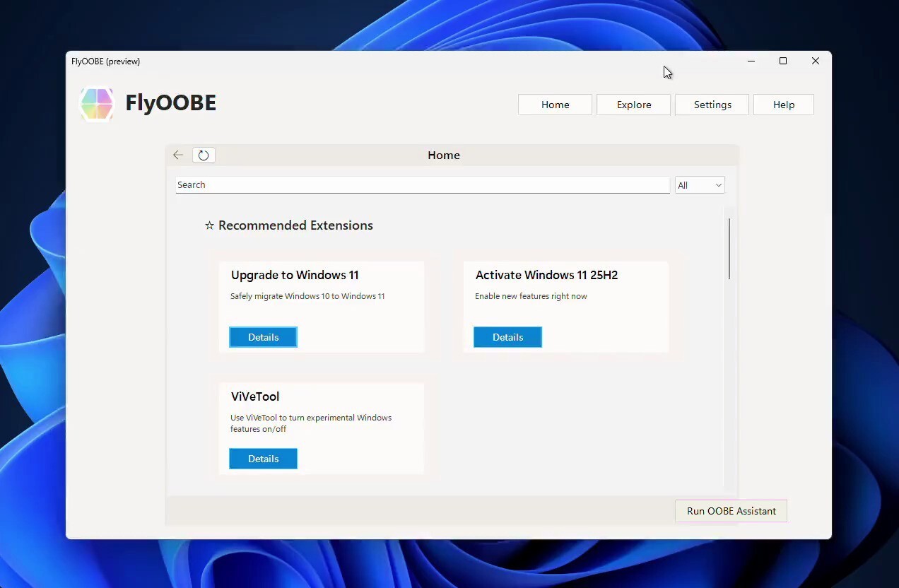The image size is (899, 588).
Task: Maximize the FlyOOBE window
Action: pos(783,61)
